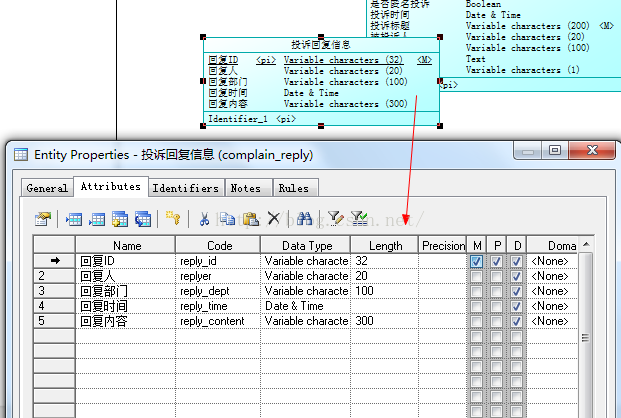This screenshot has height=418, width=621.
Task: Click the Name column header
Action: click(x=126, y=246)
